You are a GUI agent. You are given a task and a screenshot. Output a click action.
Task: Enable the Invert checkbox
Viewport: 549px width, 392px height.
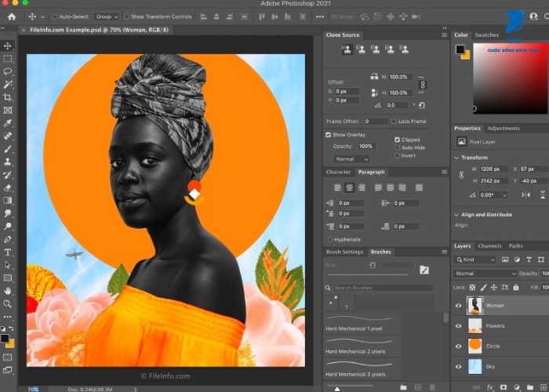[x=397, y=156]
